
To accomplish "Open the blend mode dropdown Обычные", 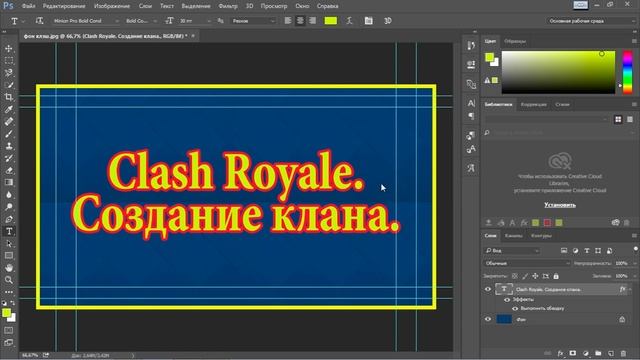I will [x=527, y=264].
